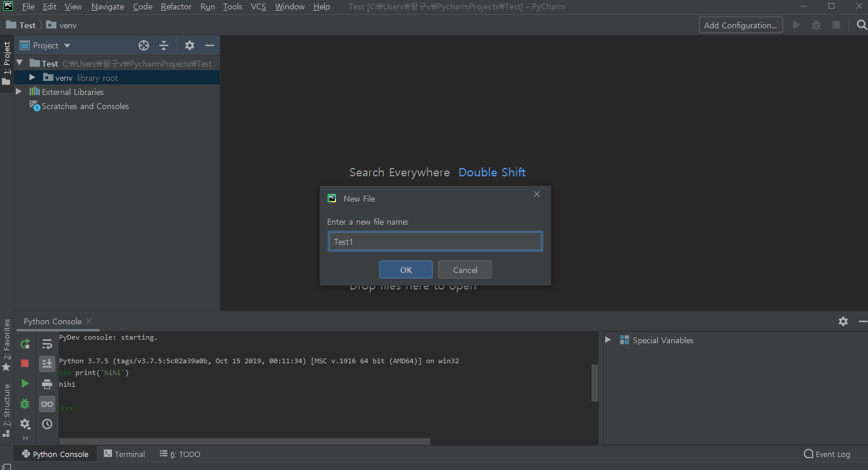Open the Code menu

pyautogui.click(x=143, y=6)
